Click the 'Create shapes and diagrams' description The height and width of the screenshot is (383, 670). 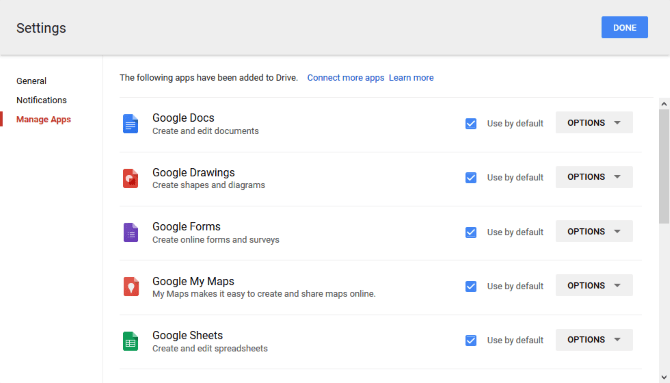209,185
